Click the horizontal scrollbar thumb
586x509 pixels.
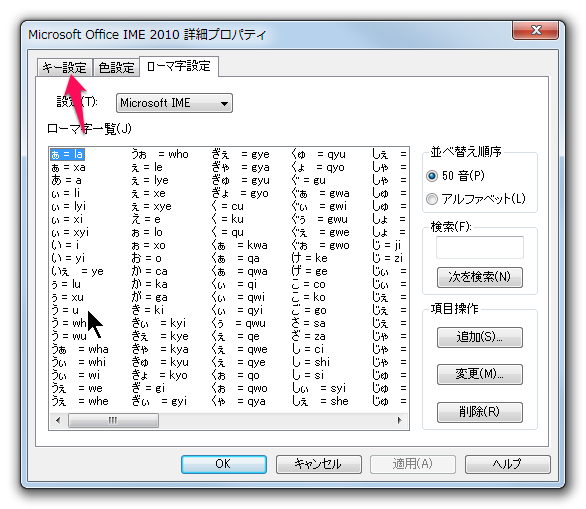pos(113,420)
